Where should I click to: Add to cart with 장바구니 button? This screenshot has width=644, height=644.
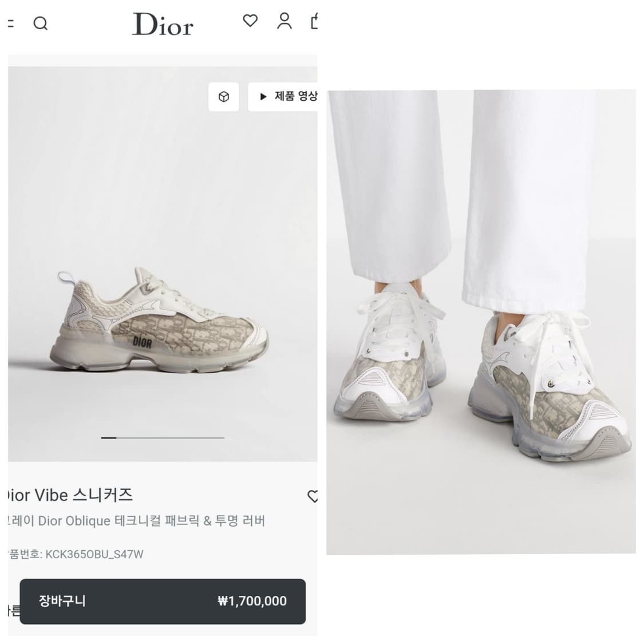[x=63, y=601]
